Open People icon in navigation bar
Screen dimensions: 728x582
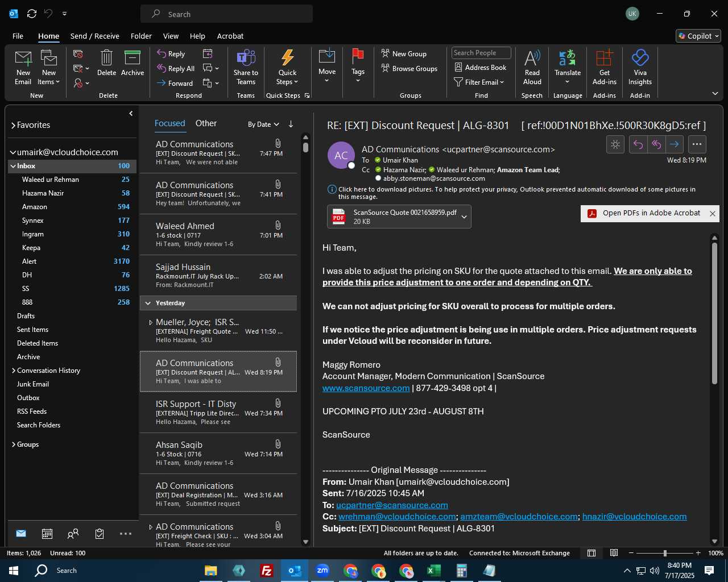pos(73,533)
